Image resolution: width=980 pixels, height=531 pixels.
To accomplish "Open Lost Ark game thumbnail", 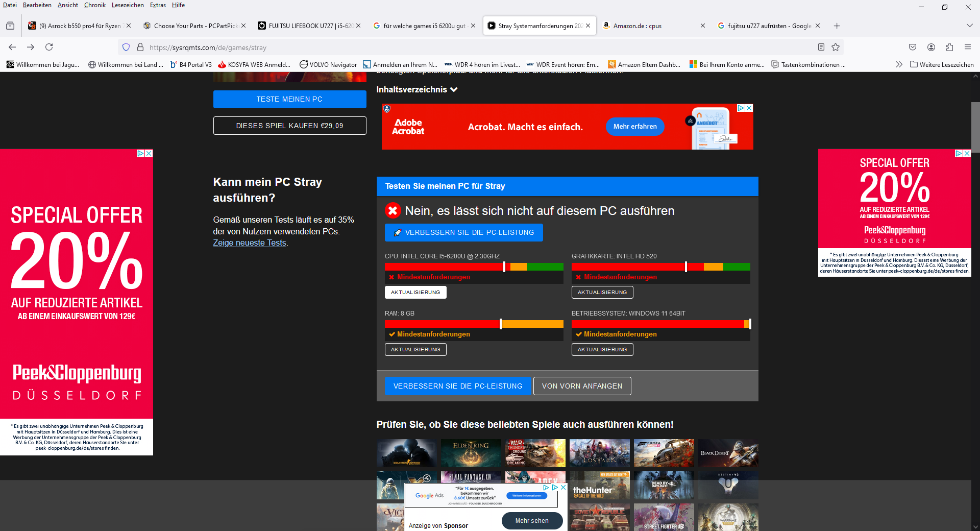I will coord(600,453).
